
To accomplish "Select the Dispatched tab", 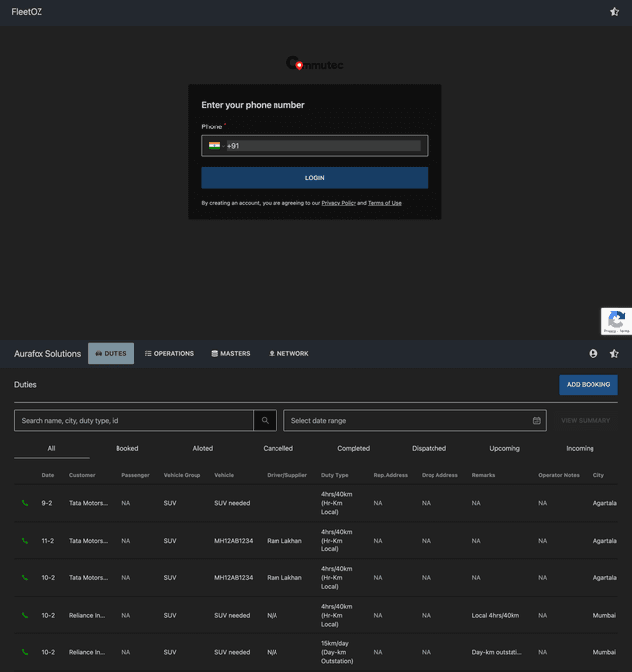I will click(x=429, y=448).
